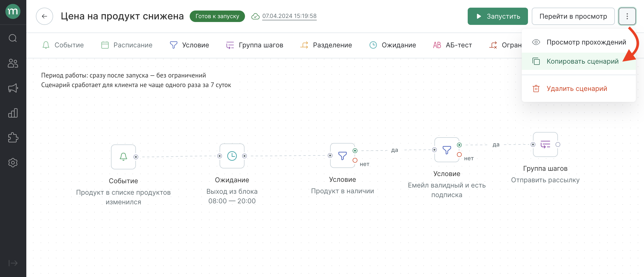Click the copy icon beside Копировать сценарий

click(536, 61)
